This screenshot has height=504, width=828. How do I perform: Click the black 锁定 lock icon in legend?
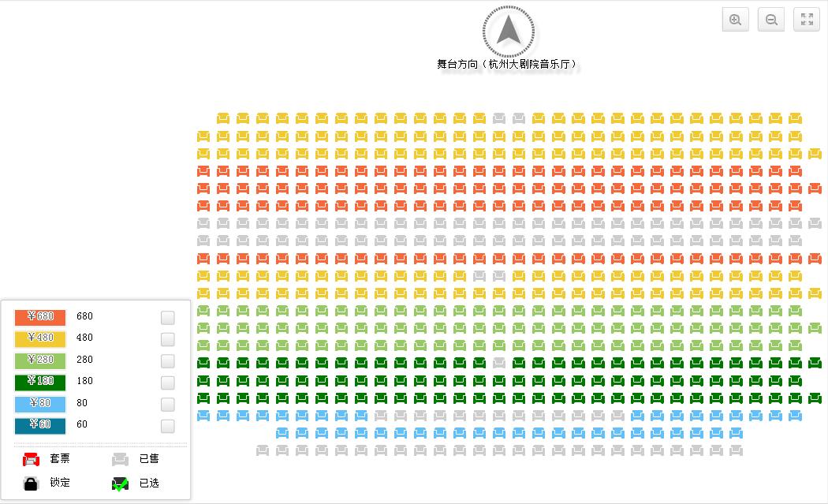tap(32, 483)
